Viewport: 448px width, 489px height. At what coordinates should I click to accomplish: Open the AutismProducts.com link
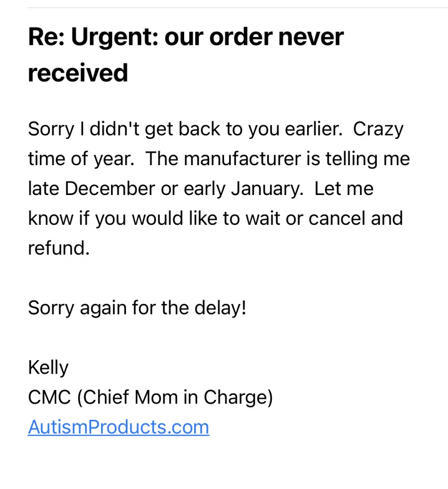(x=118, y=427)
